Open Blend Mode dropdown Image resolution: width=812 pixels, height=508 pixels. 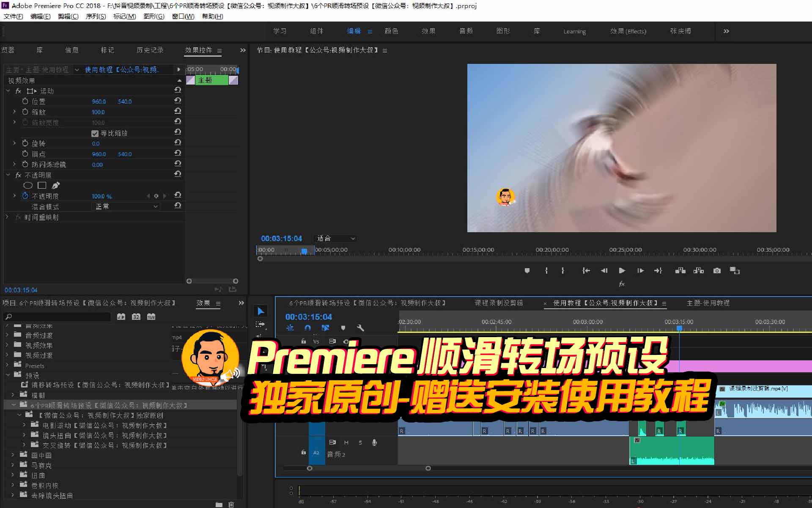[126, 206]
